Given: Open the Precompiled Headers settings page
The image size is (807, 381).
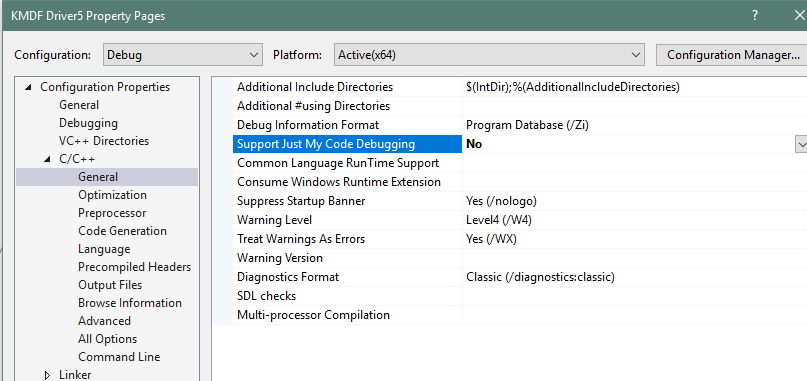Looking at the screenshot, I should click(x=134, y=267).
